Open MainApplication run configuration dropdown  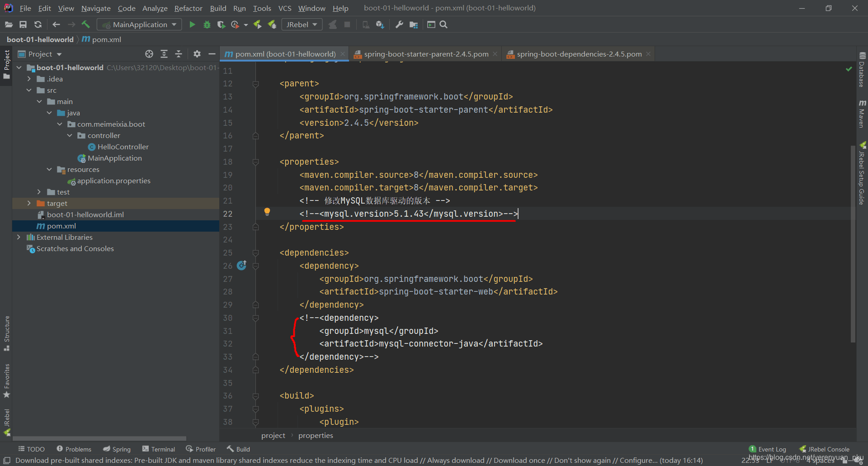[140, 24]
